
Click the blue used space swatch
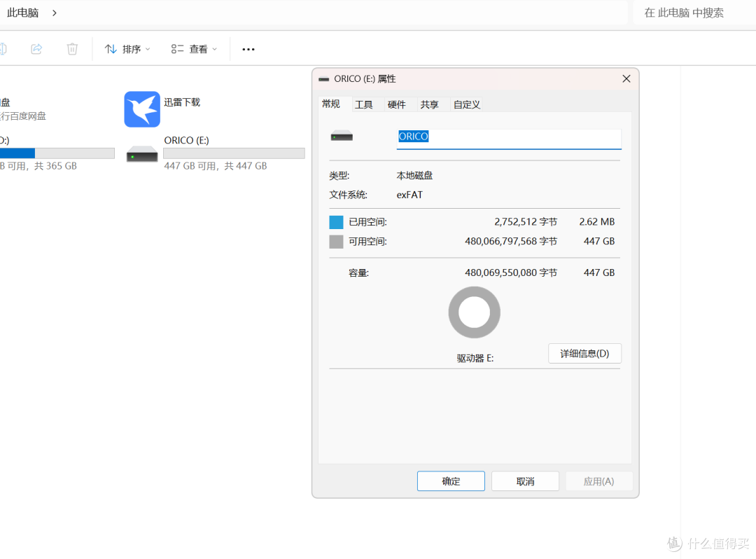pyautogui.click(x=336, y=222)
